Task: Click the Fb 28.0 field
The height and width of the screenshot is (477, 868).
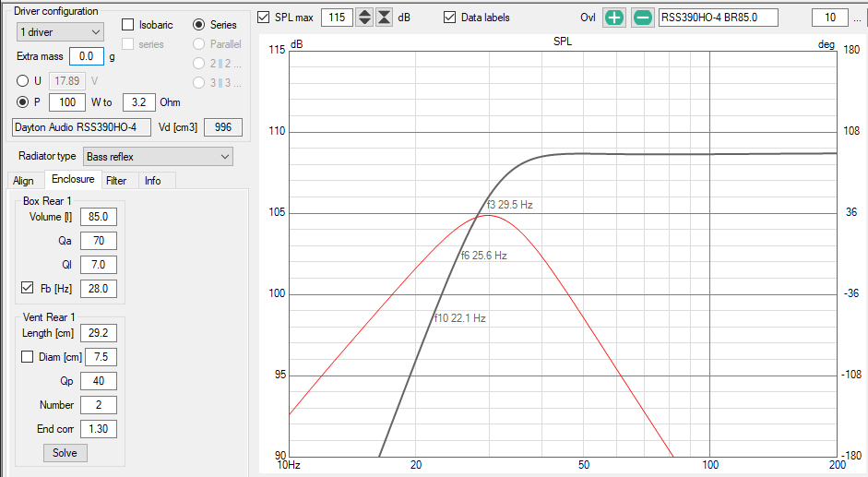Action: pyautogui.click(x=99, y=289)
